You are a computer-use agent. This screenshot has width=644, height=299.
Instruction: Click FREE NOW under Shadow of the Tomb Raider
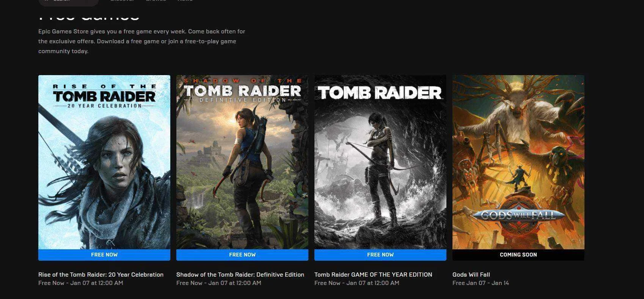(242, 255)
